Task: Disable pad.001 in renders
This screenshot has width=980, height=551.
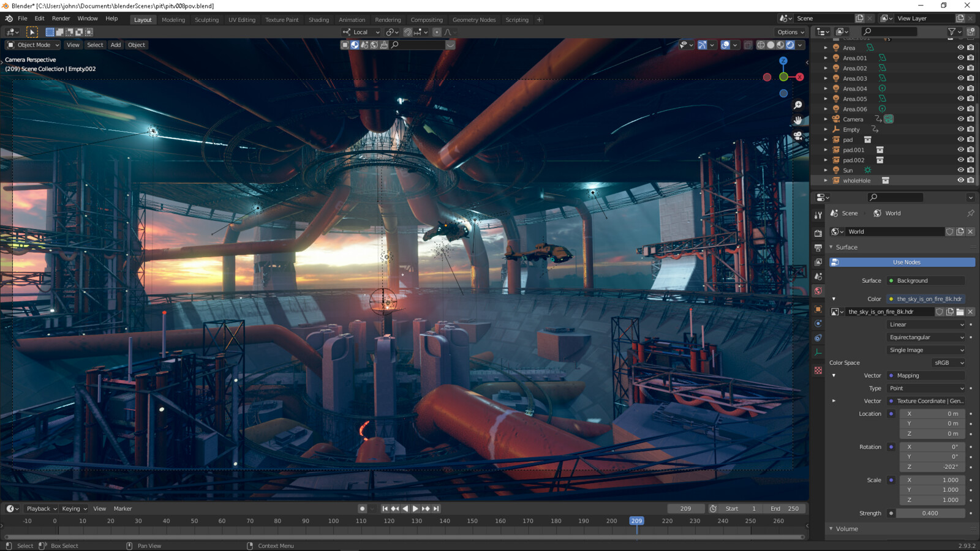Action: click(x=970, y=150)
